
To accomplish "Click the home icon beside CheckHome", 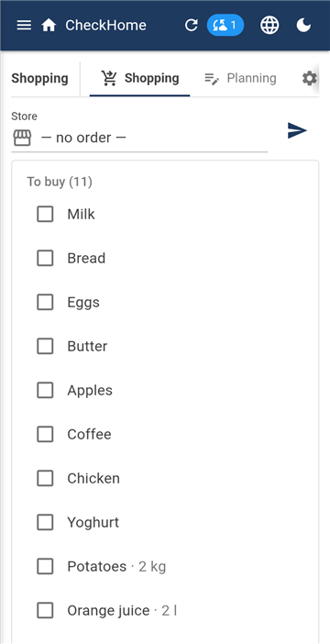I will click(x=49, y=25).
